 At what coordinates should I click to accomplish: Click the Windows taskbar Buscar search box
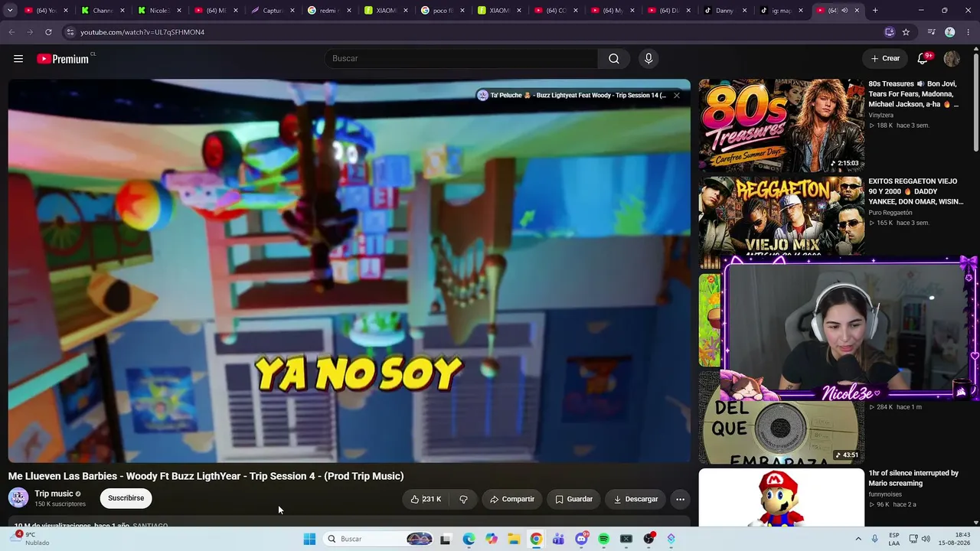pos(379,539)
